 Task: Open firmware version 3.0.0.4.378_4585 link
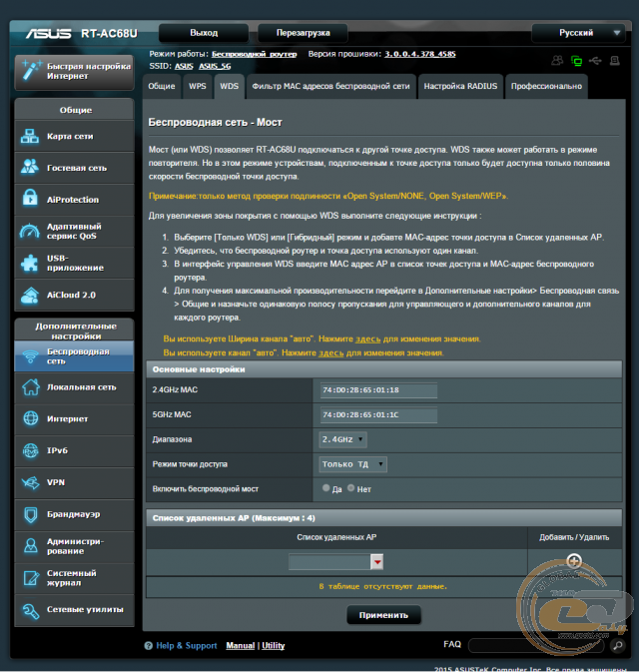point(420,54)
